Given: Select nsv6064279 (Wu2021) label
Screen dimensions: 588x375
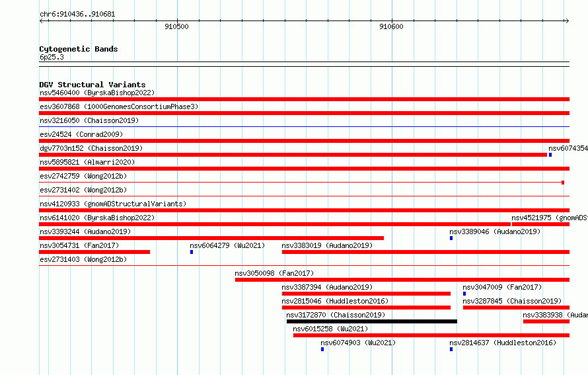Looking at the screenshot, I should click(227, 245).
